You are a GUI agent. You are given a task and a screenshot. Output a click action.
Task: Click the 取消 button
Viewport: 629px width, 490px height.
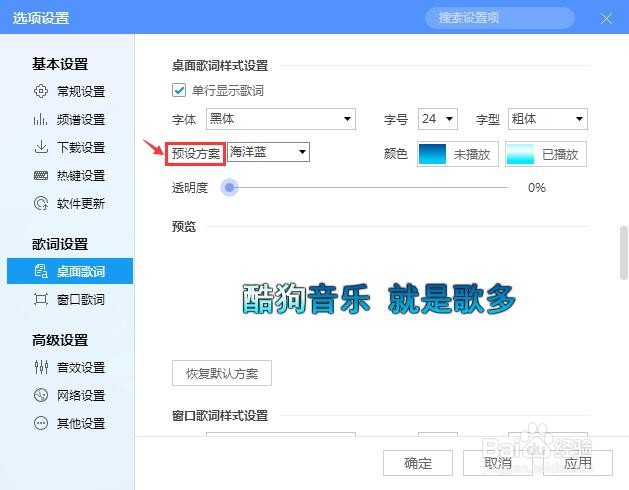pyautogui.click(x=498, y=463)
